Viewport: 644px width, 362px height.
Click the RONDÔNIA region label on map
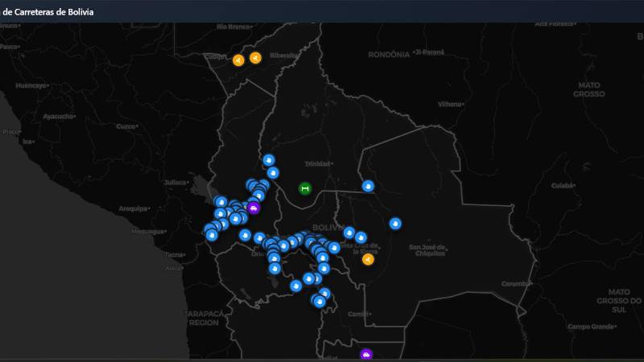(389, 55)
